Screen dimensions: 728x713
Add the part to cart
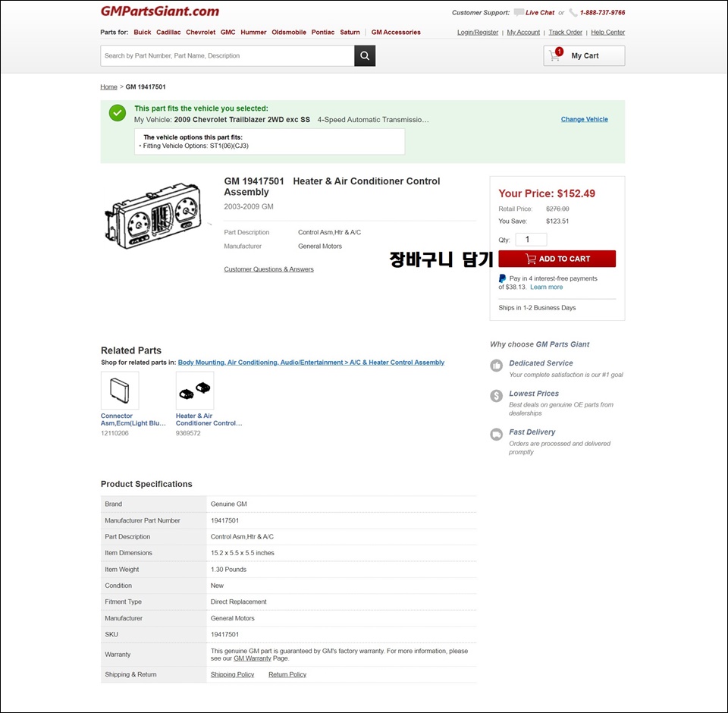[x=557, y=259]
